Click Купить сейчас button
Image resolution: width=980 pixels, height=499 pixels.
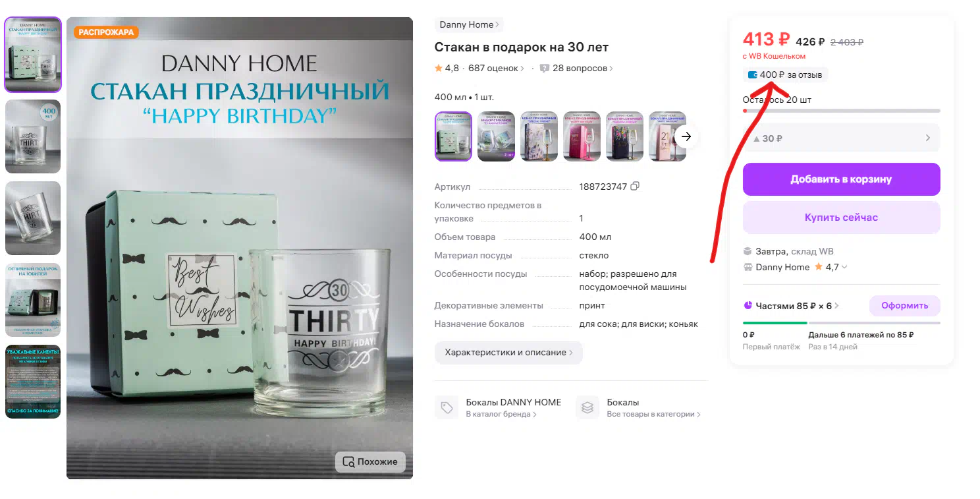pos(842,218)
